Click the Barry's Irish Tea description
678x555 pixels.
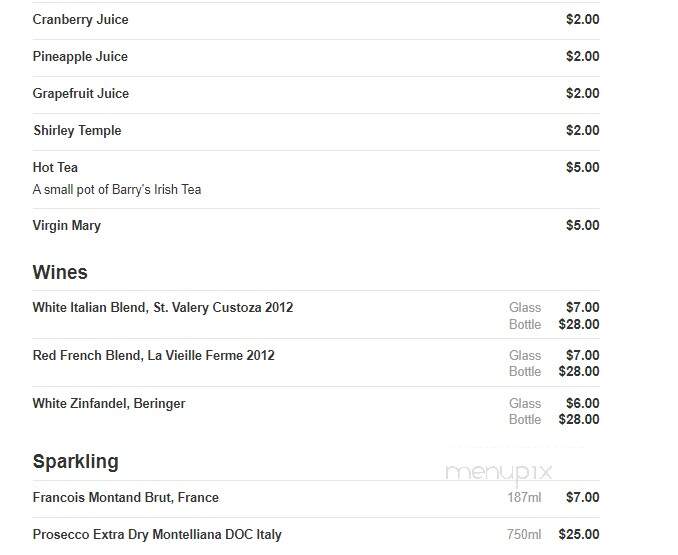tap(117, 190)
